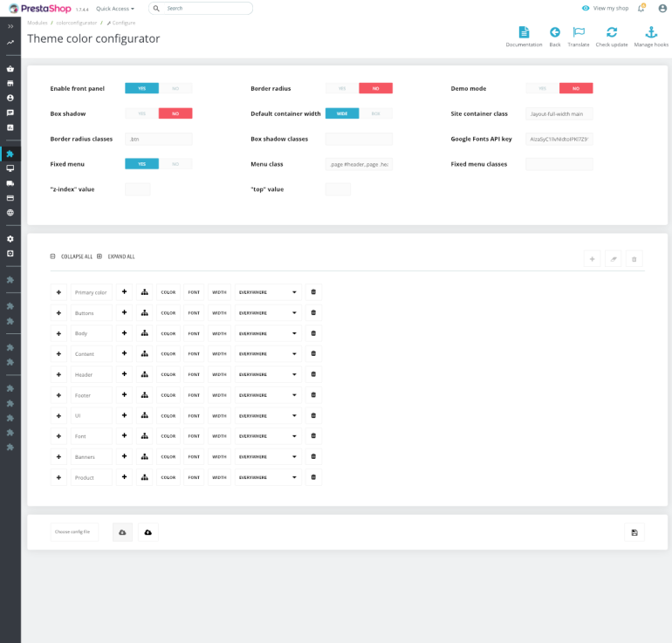Open Everywhere dropdown for Product row
672x643 pixels.
click(x=268, y=477)
